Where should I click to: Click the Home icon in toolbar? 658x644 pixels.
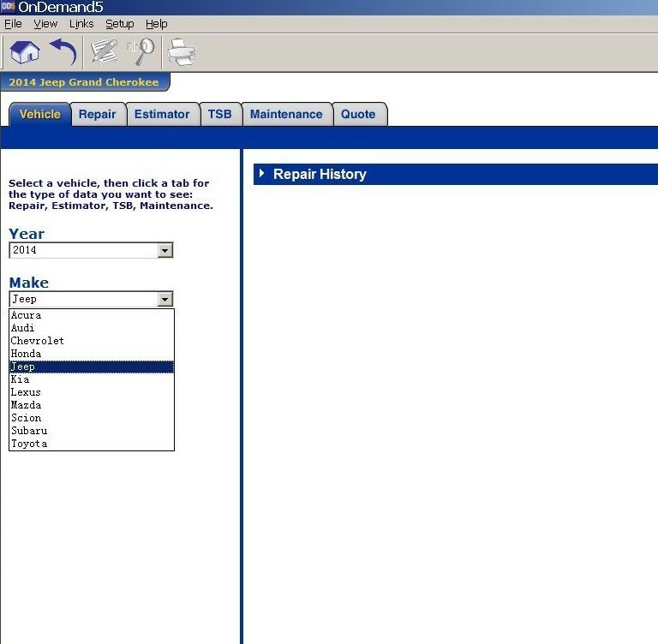pyautogui.click(x=25, y=53)
